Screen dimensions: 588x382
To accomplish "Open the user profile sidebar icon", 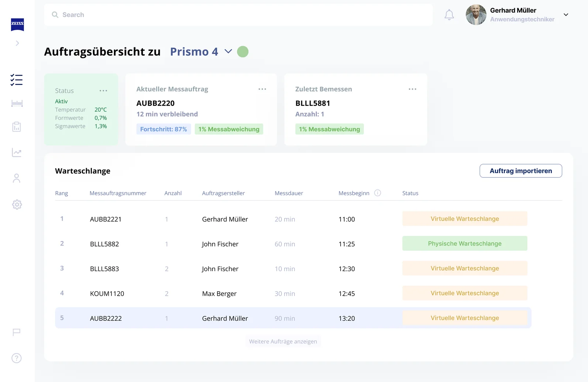I will pos(17,178).
